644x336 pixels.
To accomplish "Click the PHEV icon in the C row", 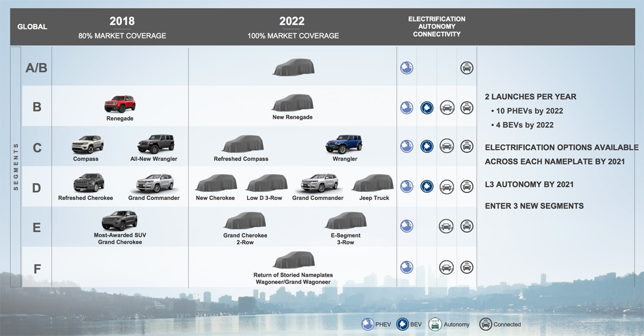I will 407,146.
